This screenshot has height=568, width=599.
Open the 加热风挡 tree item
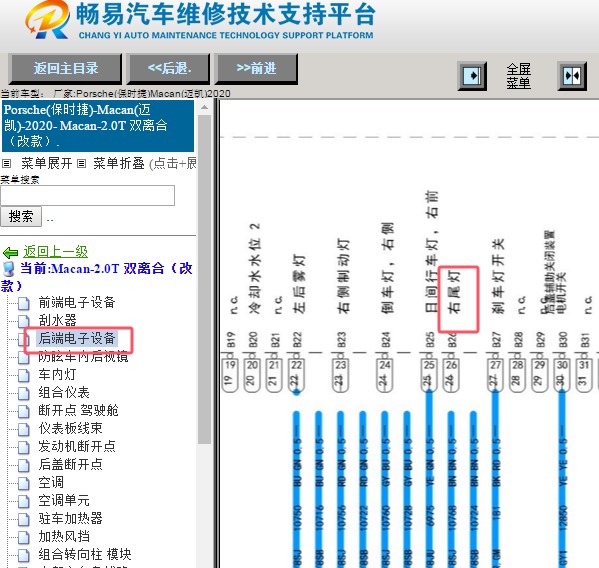(x=64, y=536)
